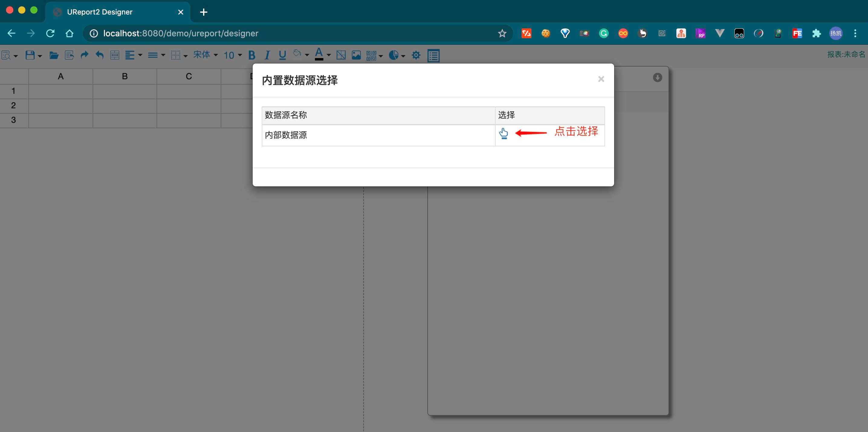Open settings gear icon in toolbar

click(416, 55)
